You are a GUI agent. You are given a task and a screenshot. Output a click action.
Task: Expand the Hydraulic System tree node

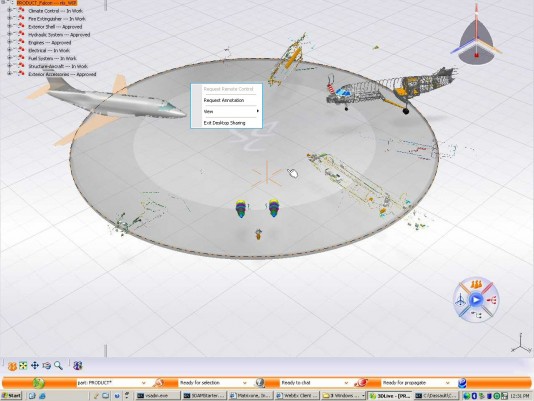[x=10, y=33]
